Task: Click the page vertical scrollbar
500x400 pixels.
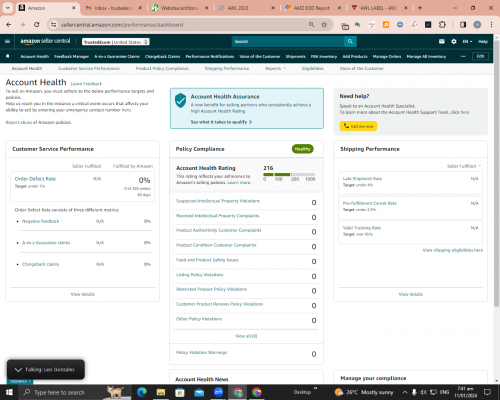Action: pos(497,173)
